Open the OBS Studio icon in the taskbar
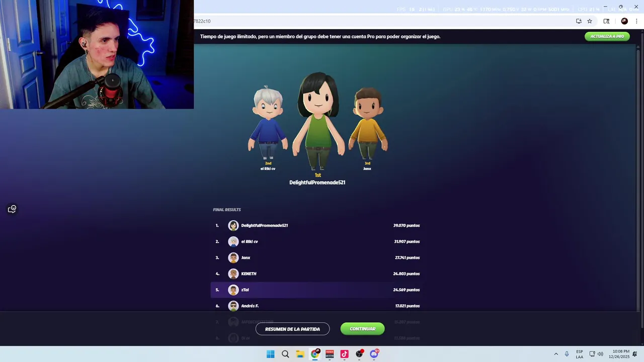The image size is (644, 362). coord(359,354)
